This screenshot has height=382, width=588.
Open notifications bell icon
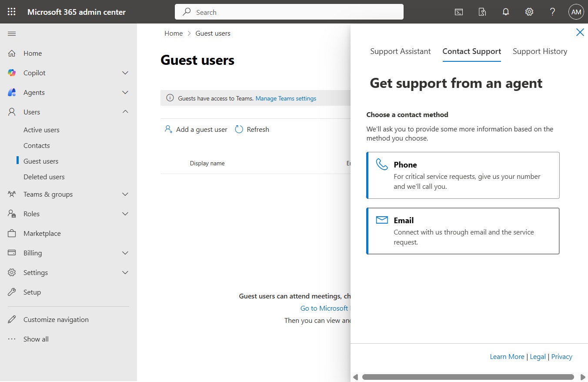click(506, 12)
